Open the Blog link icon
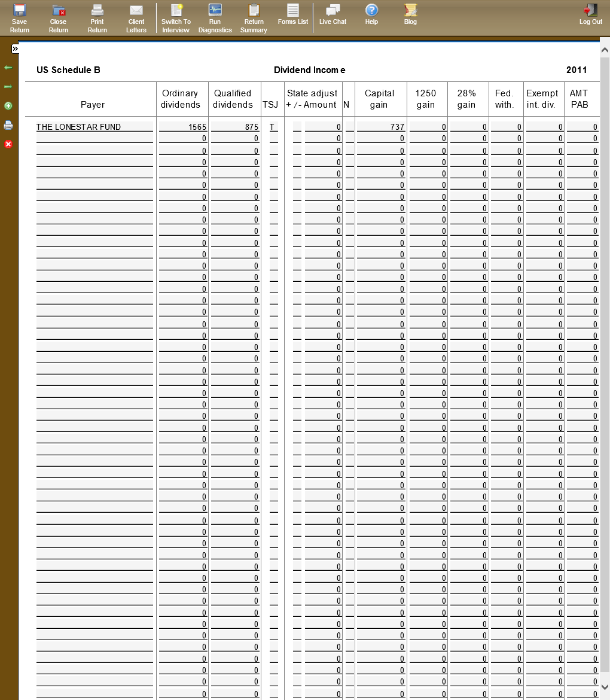 coord(410,14)
